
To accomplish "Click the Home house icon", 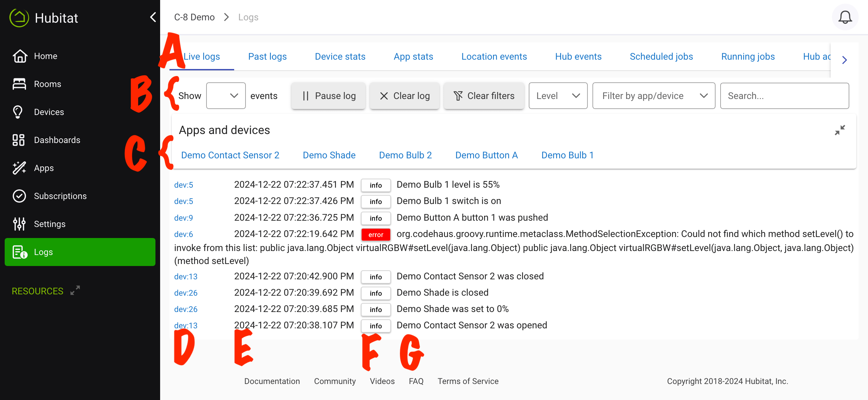I will click(x=20, y=56).
